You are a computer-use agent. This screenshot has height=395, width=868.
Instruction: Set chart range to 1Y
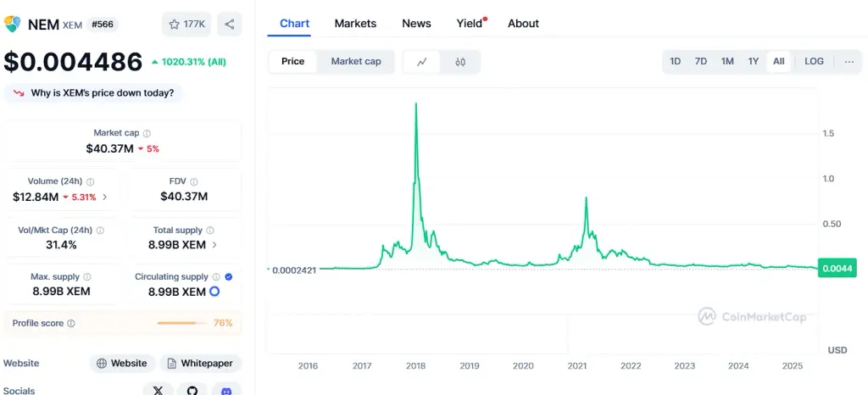tap(754, 61)
